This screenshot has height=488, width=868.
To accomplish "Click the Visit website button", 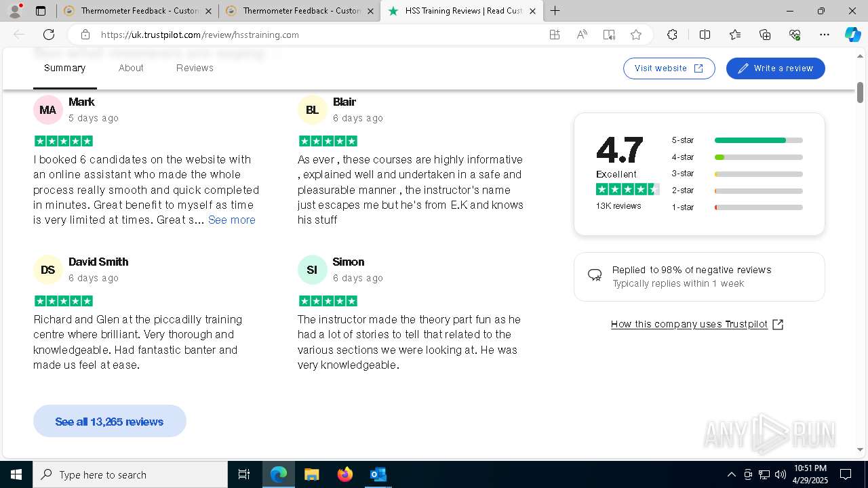I will click(x=669, y=68).
